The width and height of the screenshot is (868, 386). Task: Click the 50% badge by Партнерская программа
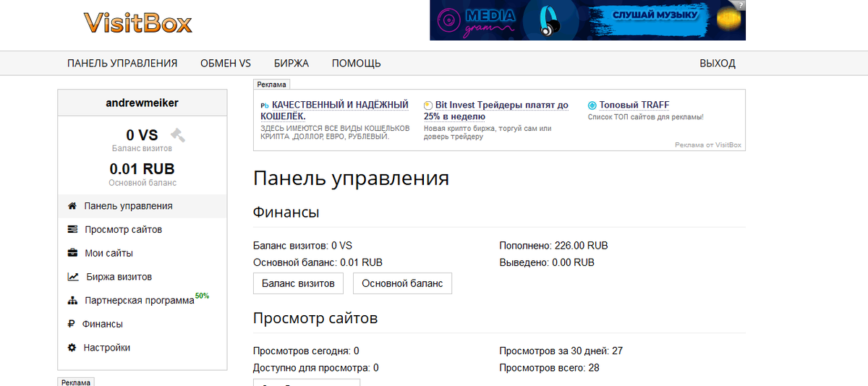tap(202, 296)
